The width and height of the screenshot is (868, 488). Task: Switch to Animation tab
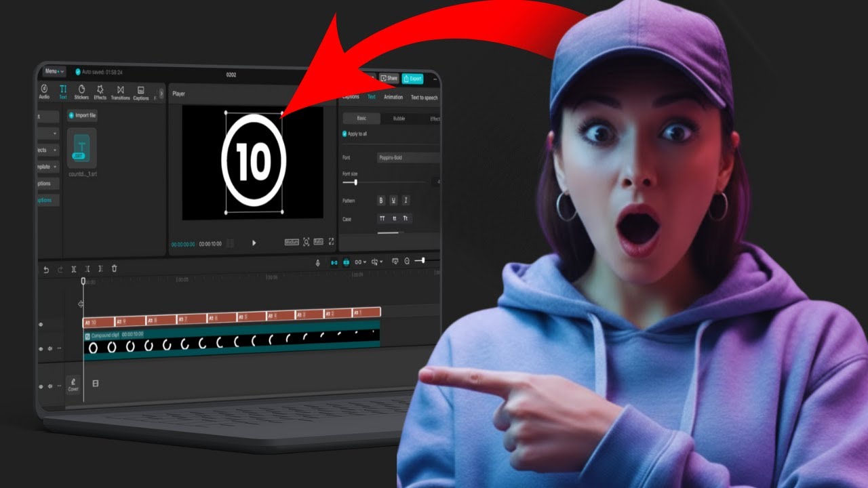coord(393,97)
